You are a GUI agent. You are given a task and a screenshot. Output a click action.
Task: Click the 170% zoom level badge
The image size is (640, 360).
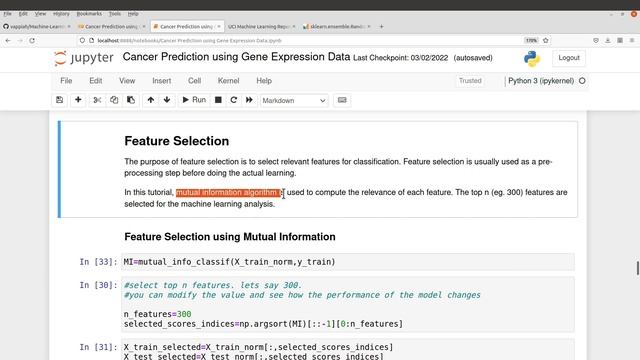click(531, 40)
